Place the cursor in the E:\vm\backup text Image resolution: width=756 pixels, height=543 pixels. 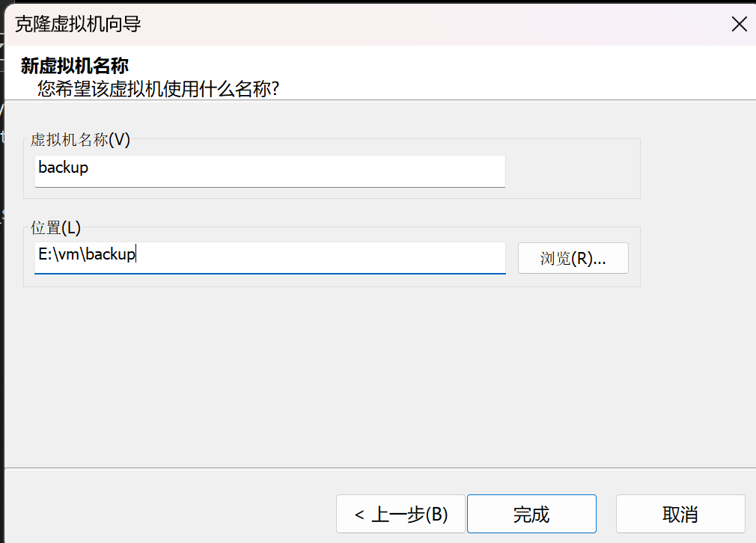[87, 254]
